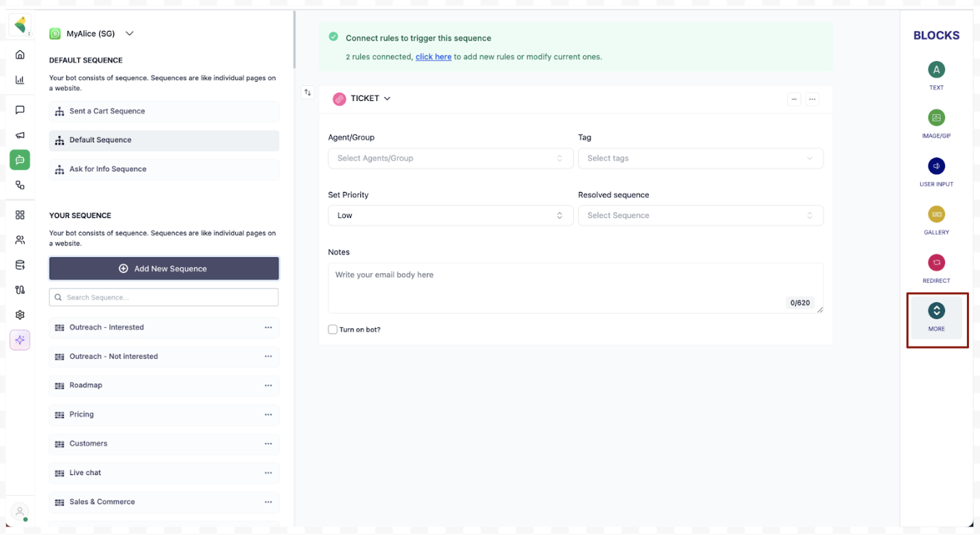
Task: Click the reorder arrows icon beside the TICKET block
Action: point(308,92)
